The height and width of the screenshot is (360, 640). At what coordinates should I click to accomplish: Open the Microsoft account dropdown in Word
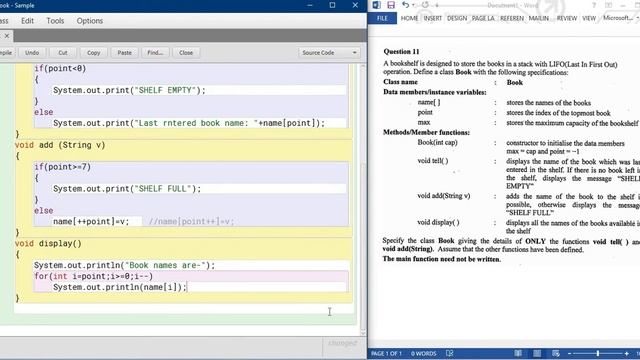pos(620,18)
